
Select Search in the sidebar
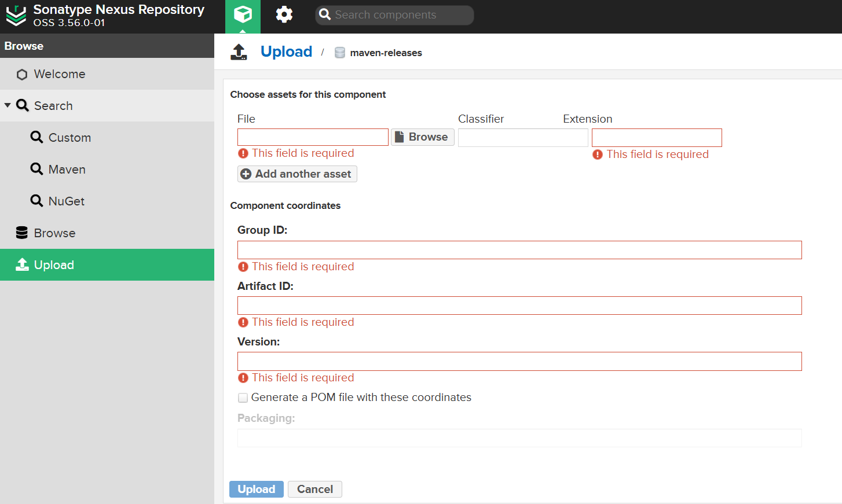tap(107, 106)
